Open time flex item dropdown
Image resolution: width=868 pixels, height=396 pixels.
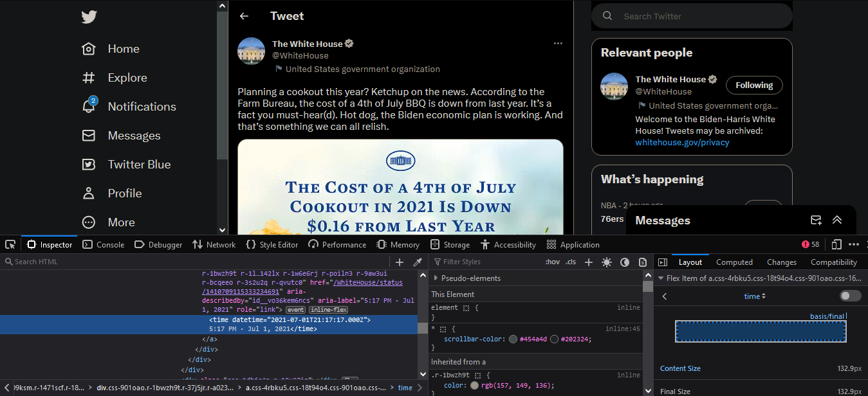(755, 296)
